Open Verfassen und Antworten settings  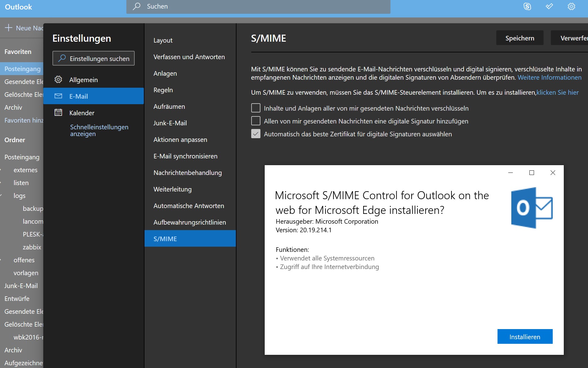coord(190,57)
